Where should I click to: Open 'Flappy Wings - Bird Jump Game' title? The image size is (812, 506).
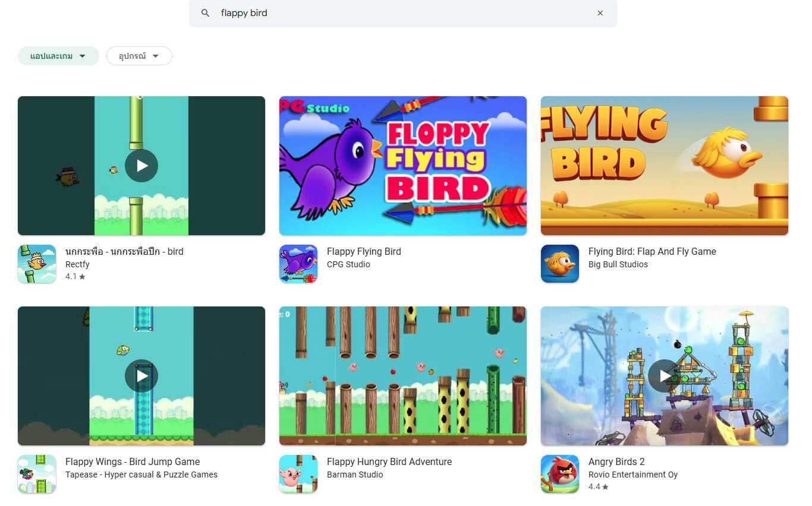point(133,461)
